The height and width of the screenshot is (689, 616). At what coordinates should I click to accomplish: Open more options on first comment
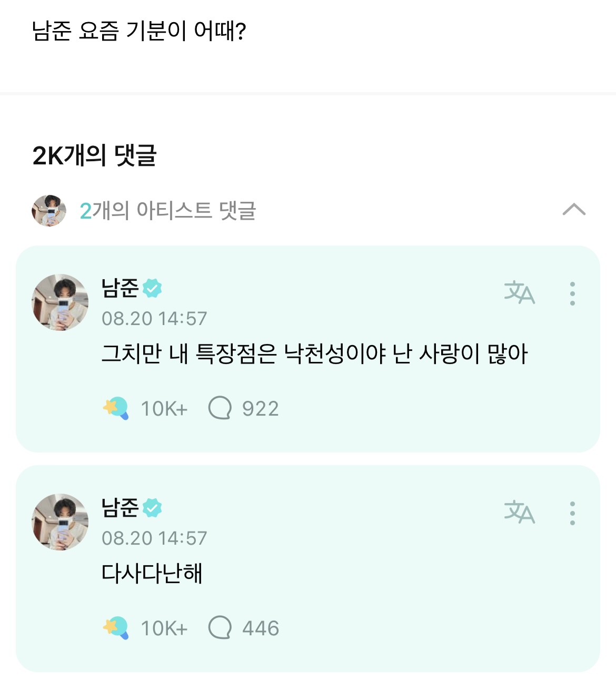(572, 293)
